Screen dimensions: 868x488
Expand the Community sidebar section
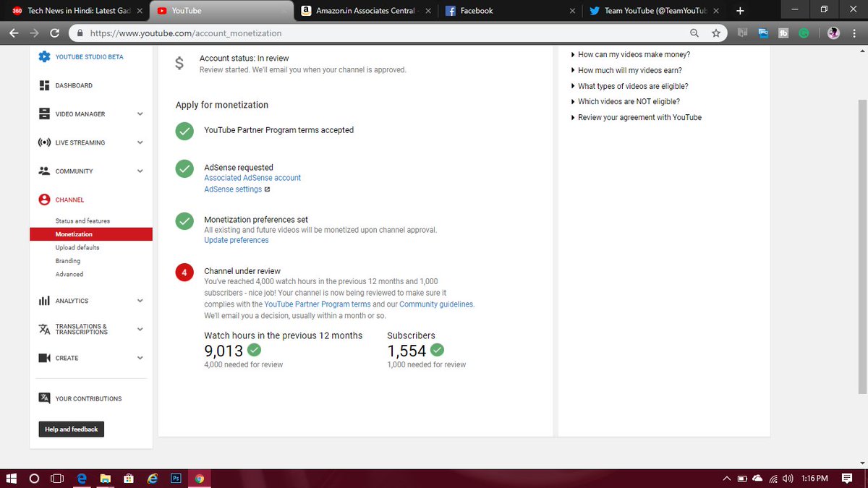pyautogui.click(x=140, y=171)
